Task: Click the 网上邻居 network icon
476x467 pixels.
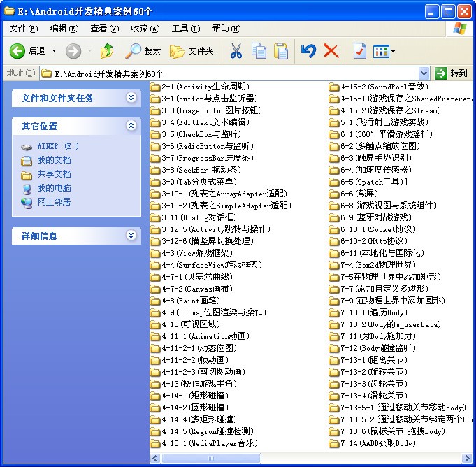Action: pos(27,203)
